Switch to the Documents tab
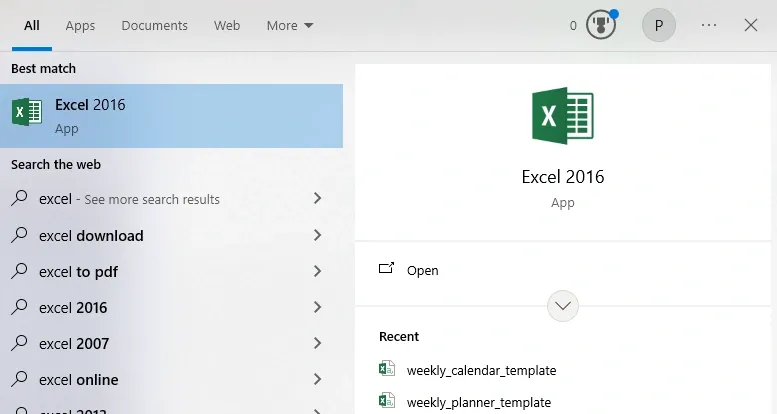Image resolution: width=777 pixels, height=414 pixels. [x=154, y=25]
